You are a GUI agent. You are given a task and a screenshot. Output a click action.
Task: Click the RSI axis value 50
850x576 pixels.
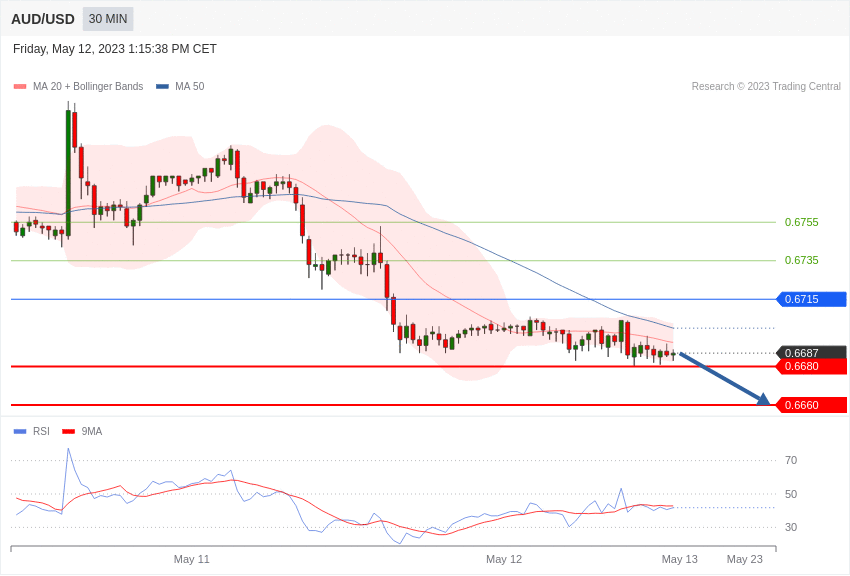(791, 494)
